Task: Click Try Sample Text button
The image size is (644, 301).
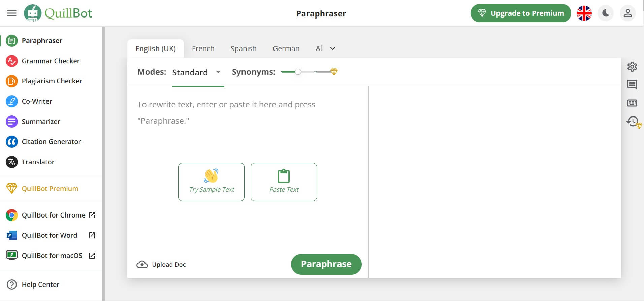Action: 211,182
